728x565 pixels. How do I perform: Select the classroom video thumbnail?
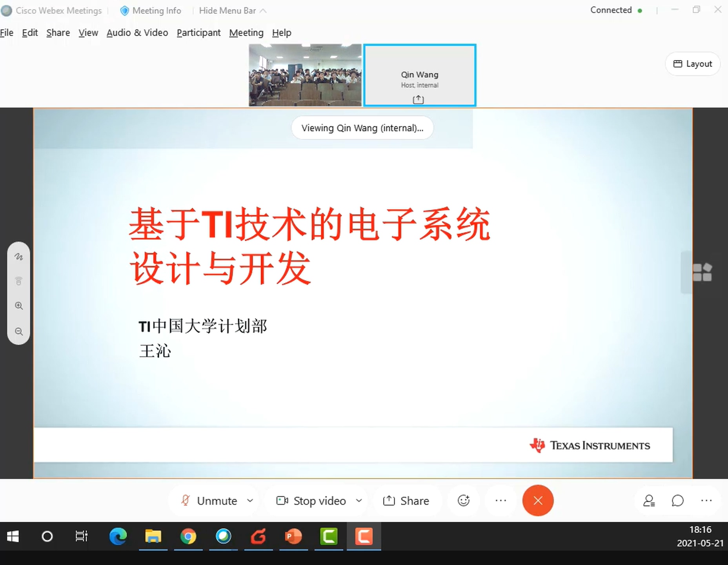click(x=305, y=75)
